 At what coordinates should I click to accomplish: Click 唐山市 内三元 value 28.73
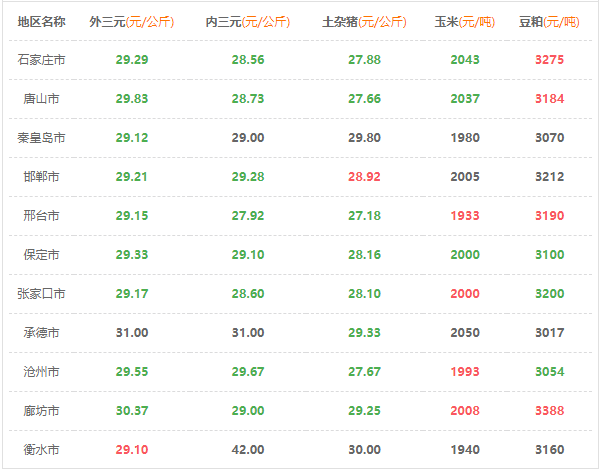pos(248,99)
